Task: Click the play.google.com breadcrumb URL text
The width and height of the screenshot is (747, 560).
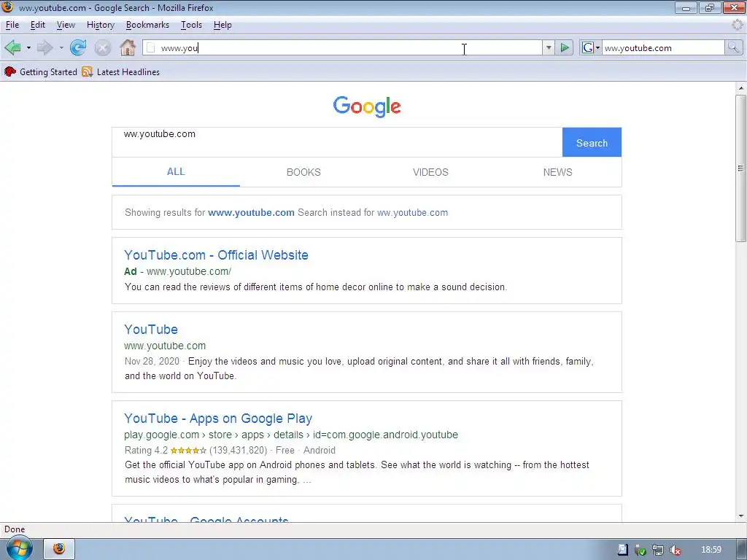Action: click(291, 435)
